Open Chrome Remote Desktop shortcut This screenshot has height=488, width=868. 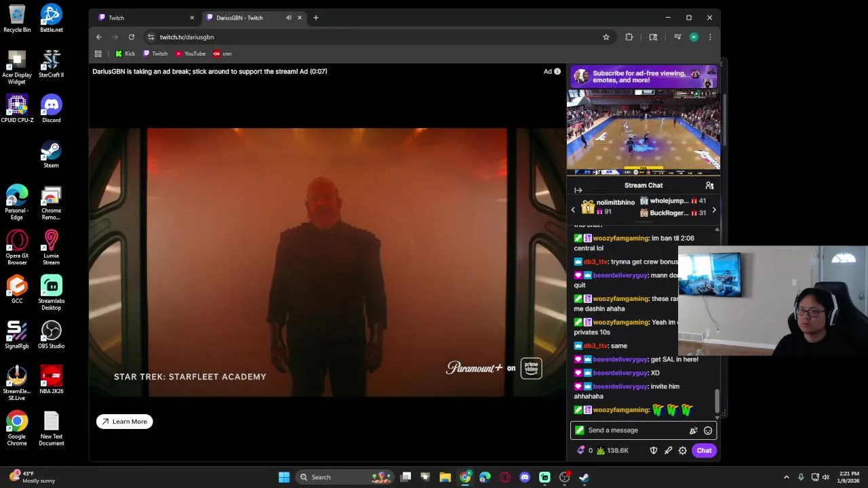pos(52,203)
